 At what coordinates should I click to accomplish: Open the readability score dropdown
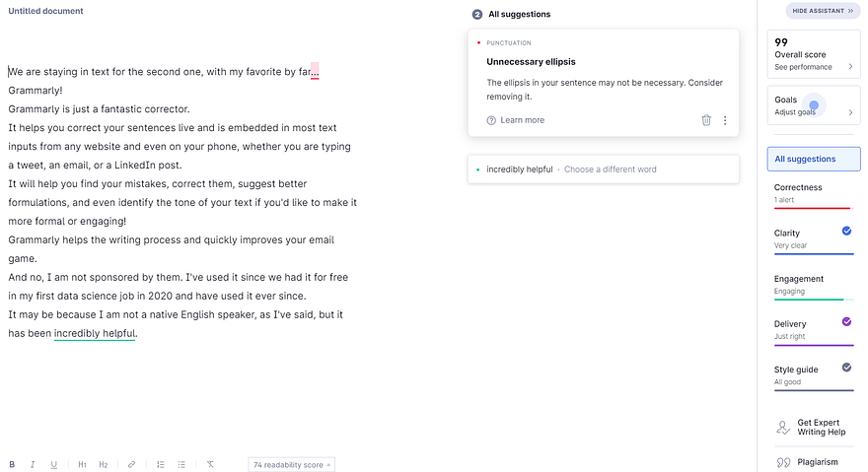point(292,464)
